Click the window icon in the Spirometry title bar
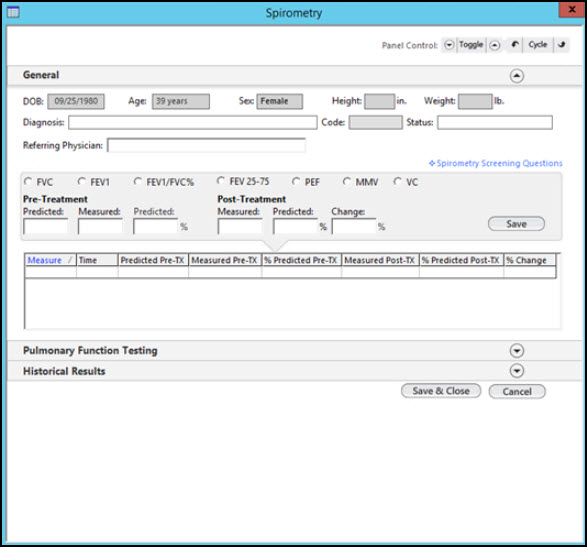 (13, 12)
